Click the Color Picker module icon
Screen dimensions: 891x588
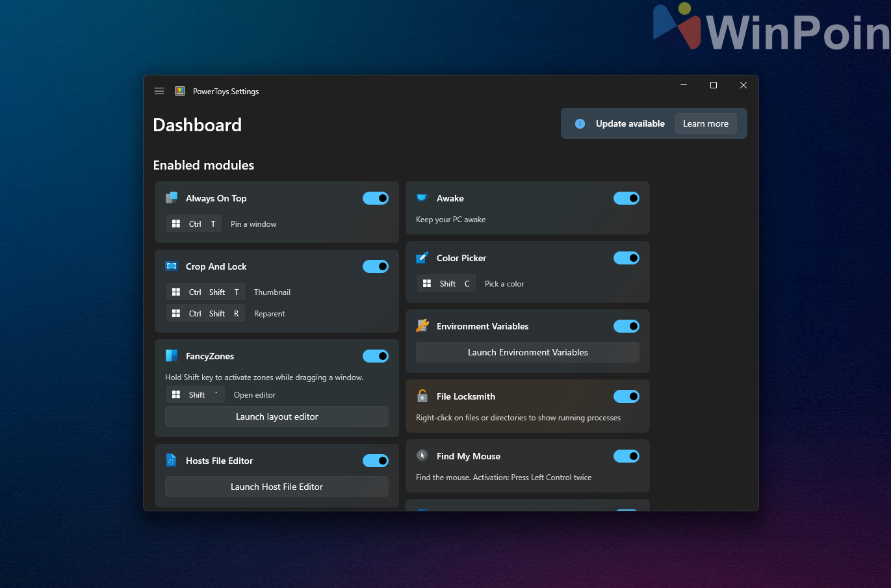422,257
